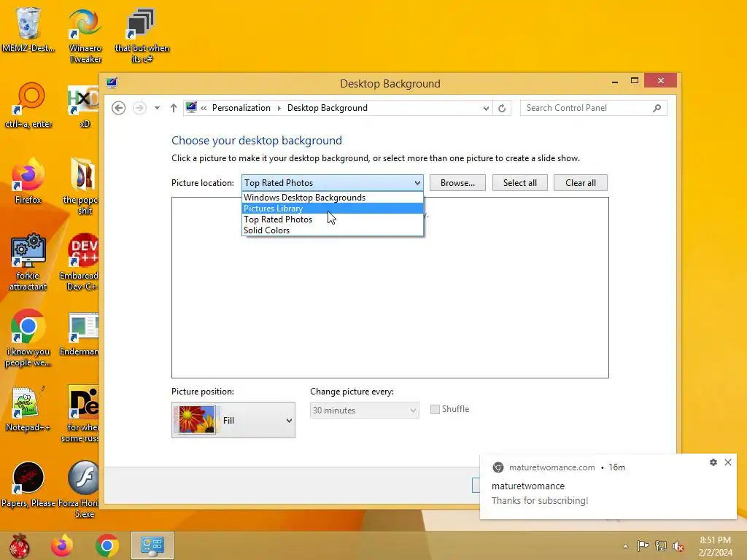
Task: Open the 30 minutes interval dropdown
Action: (365, 411)
